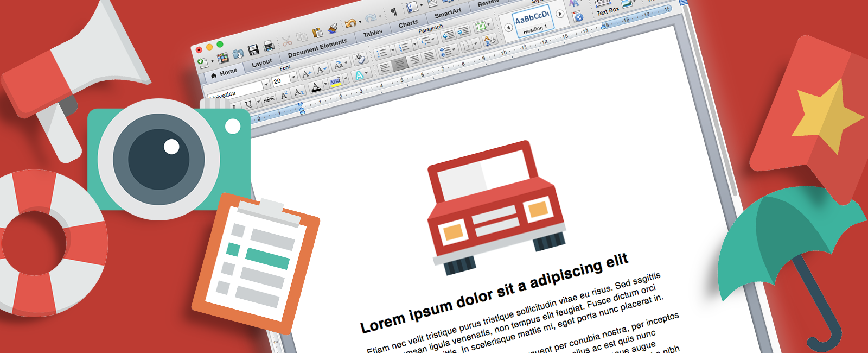Open the underline style dropdown arrow
This screenshot has height=353, width=868.
click(258, 102)
